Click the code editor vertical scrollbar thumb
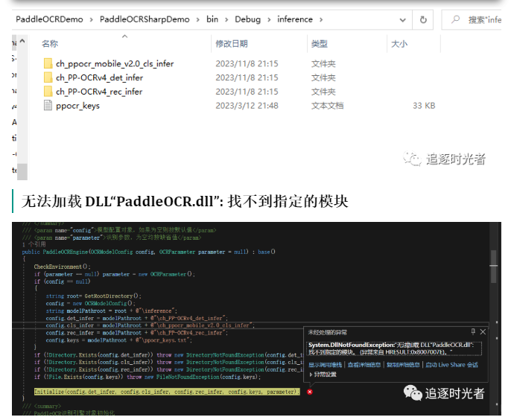The width and height of the screenshot is (511, 420). 493,266
